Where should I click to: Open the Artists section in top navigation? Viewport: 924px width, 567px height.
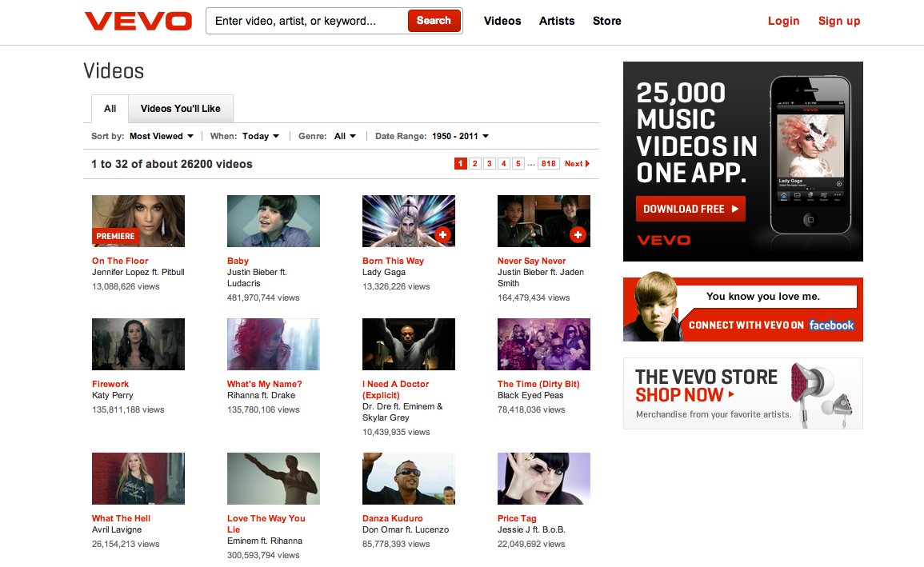pos(557,21)
